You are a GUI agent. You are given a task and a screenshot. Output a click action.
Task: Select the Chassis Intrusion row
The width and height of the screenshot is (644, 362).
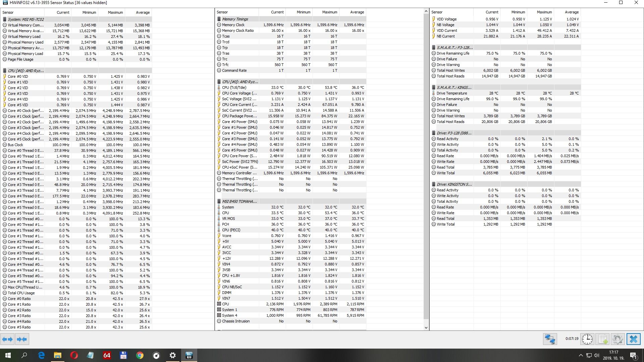(291, 321)
